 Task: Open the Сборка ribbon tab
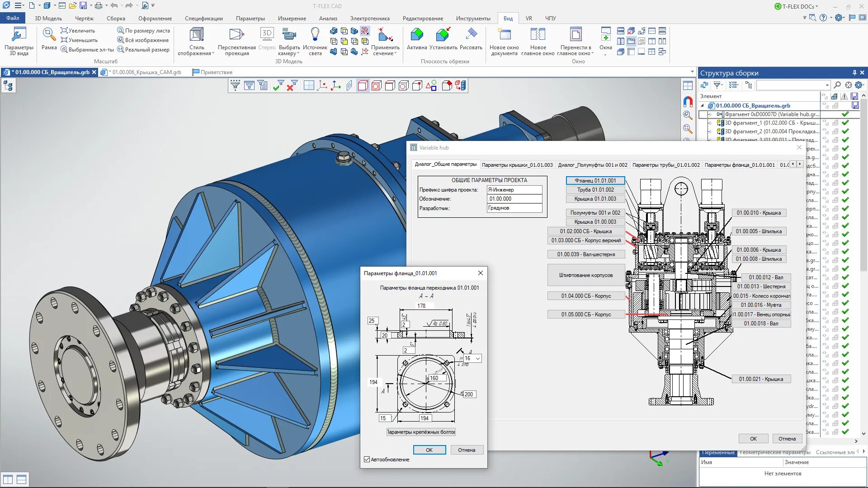click(x=116, y=19)
